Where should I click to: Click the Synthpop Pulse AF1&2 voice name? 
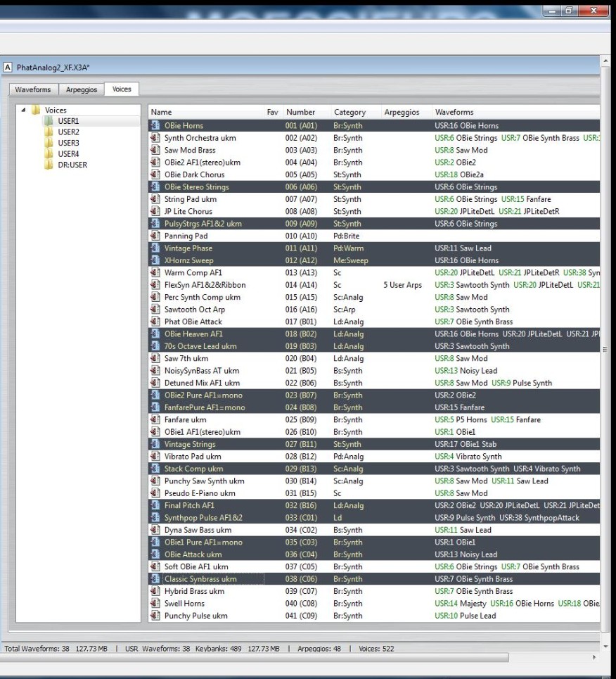pos(203,518)
